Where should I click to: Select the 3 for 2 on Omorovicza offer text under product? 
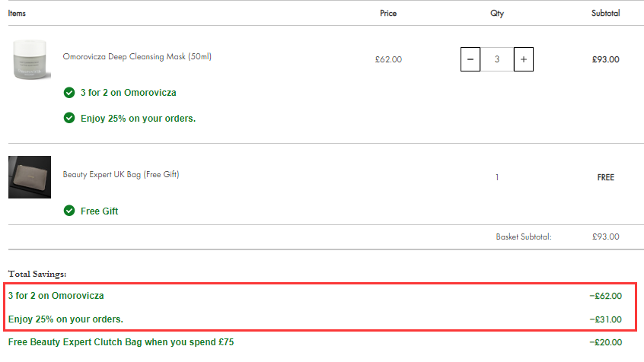(x=129, y=93)
